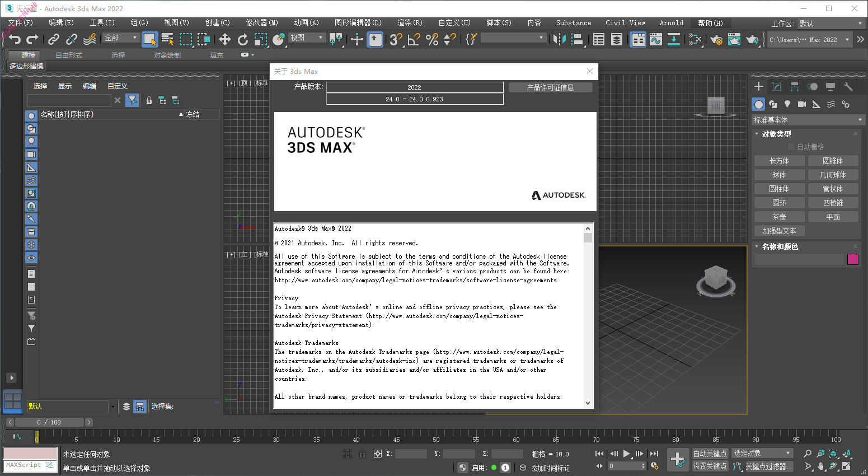Activate the Select and Scale tool
This screenshot has width=868, height=476.
(261, 39)
